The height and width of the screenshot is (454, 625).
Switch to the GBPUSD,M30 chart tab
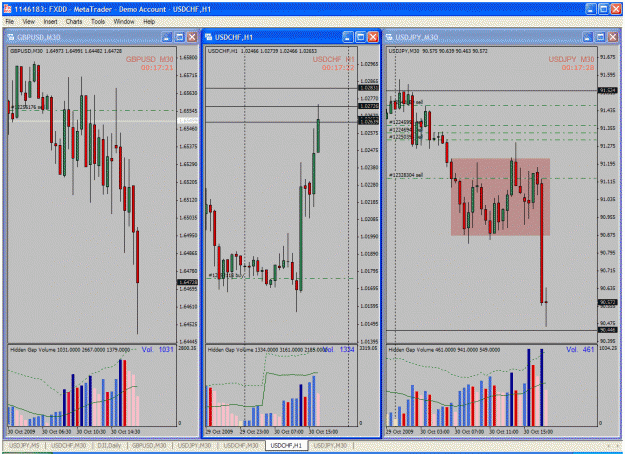[148, 445]
